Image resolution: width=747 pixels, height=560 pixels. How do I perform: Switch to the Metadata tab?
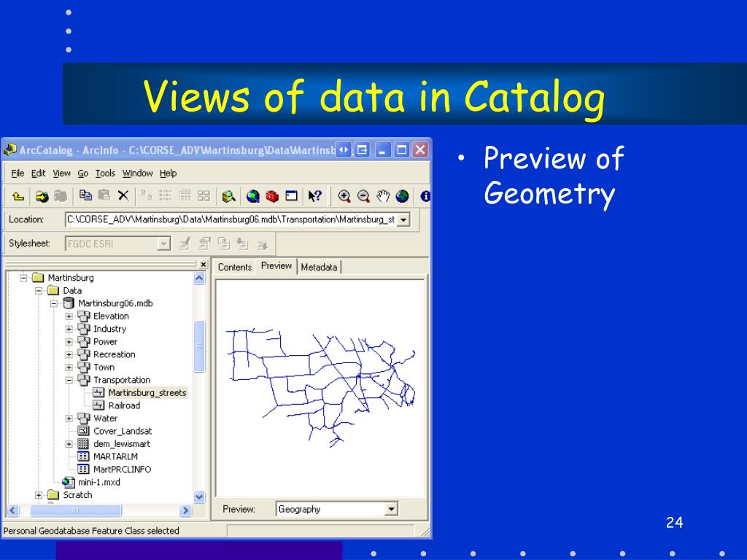tap(319, 267)
